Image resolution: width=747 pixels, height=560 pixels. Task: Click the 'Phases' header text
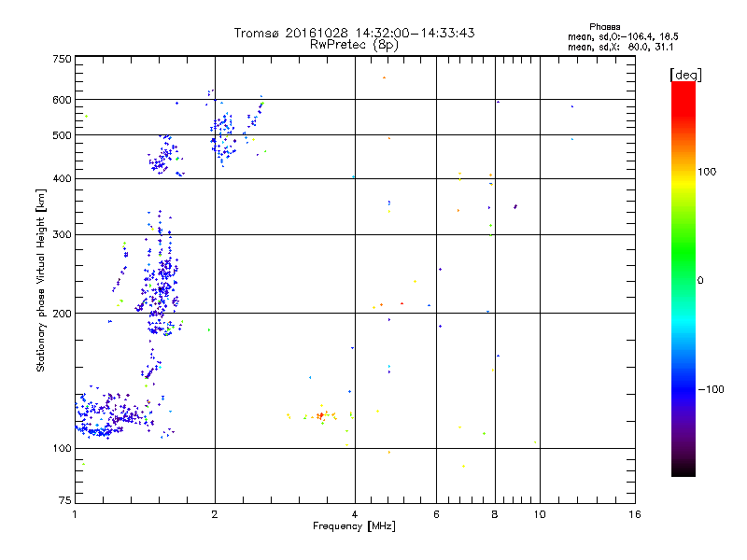click(604, 27)
